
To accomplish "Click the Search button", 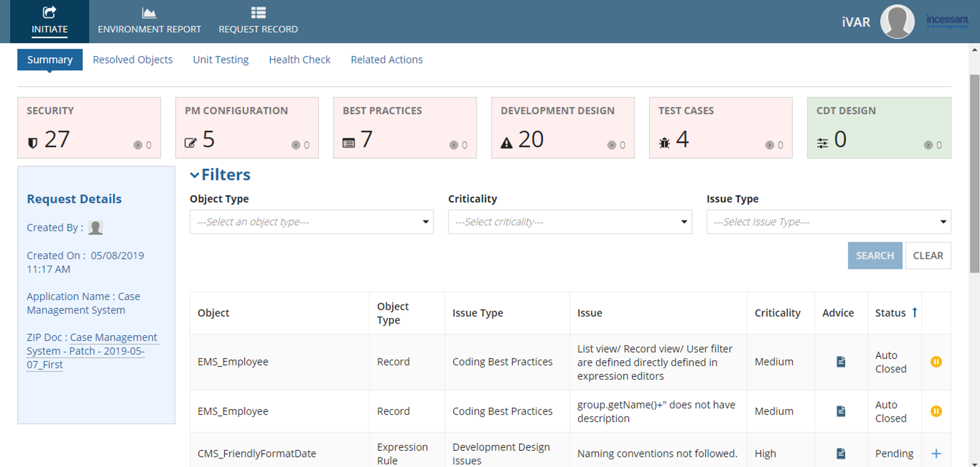I will pos(875,256).
